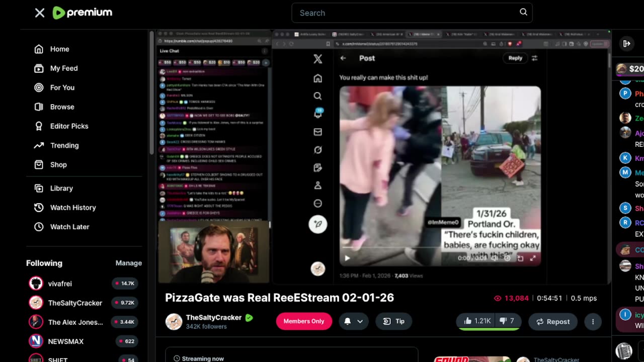The height and width of the screenshot is (362, 644).
Task: Click the Members Only button
Action: [304, 321]
